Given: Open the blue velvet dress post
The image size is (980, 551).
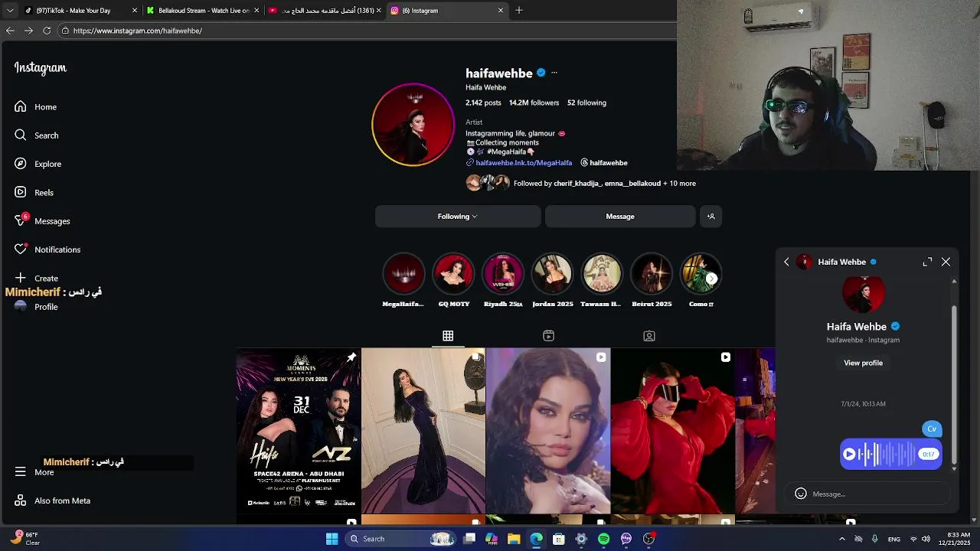Looking at the screenshot, I should point(423,431).
